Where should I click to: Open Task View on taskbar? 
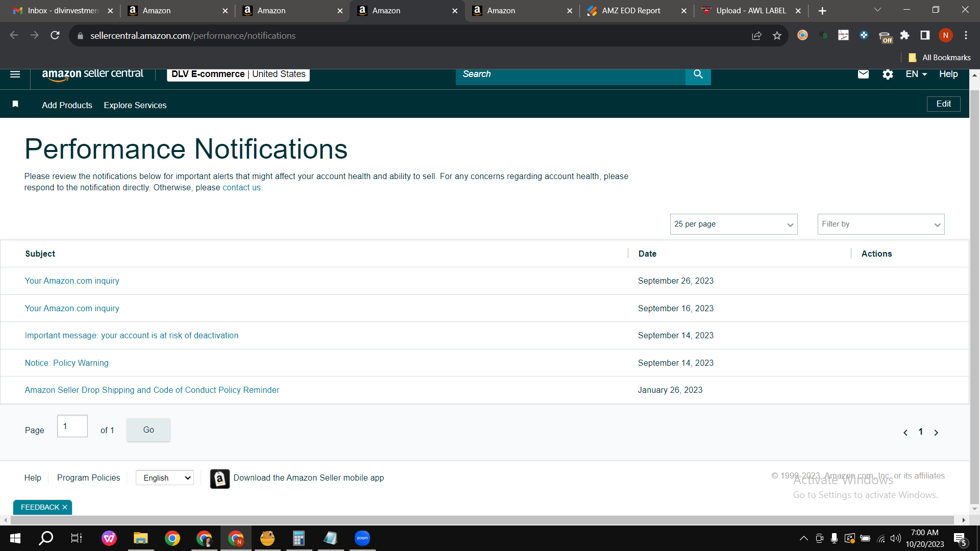(77, 538)
